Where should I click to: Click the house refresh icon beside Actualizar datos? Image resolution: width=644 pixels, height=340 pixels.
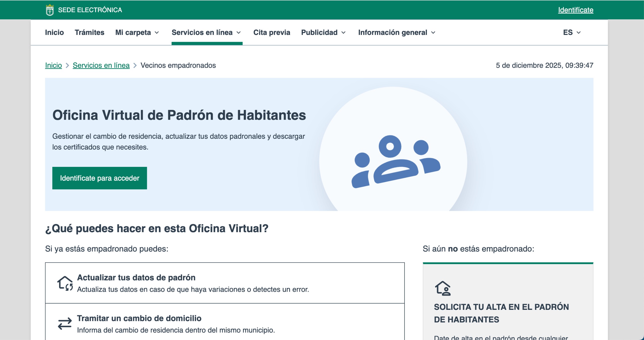[65, 283]
